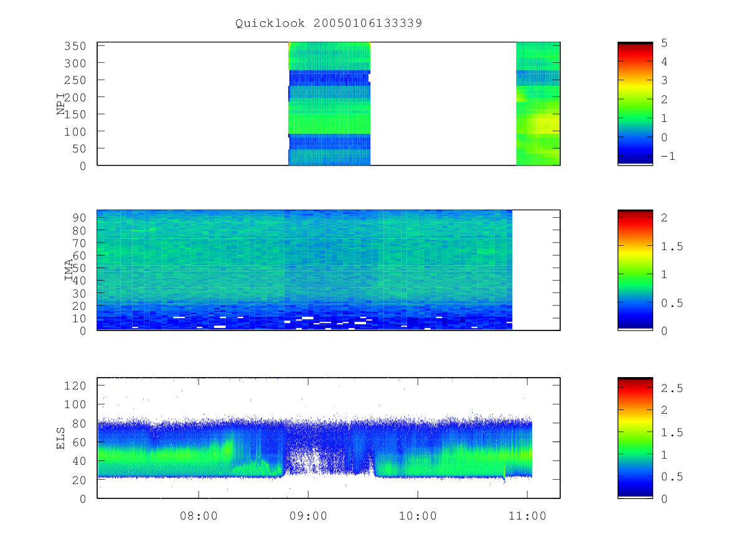Click the 1.5 label on IMA colorbar
Image resolution: width=747 pixels, height=560 pixels.
click(674, 247)
